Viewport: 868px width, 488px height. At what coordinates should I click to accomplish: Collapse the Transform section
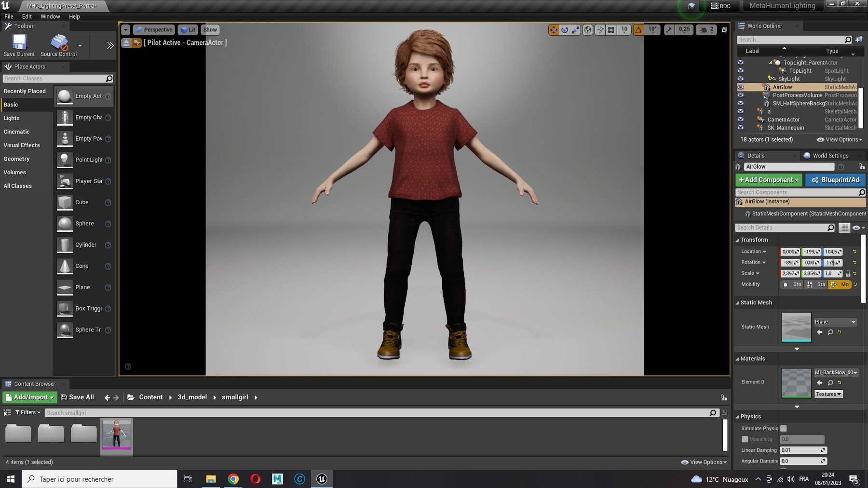pyautogui.click(x=737, y=240)
